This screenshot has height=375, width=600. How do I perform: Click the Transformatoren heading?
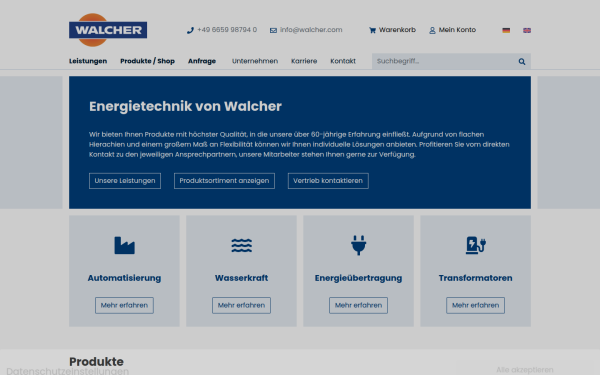point(476,278)
